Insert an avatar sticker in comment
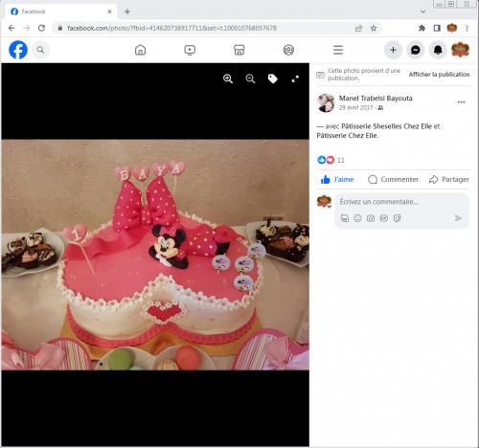Viewport: 479px width, 448px height. click(345, 218)
